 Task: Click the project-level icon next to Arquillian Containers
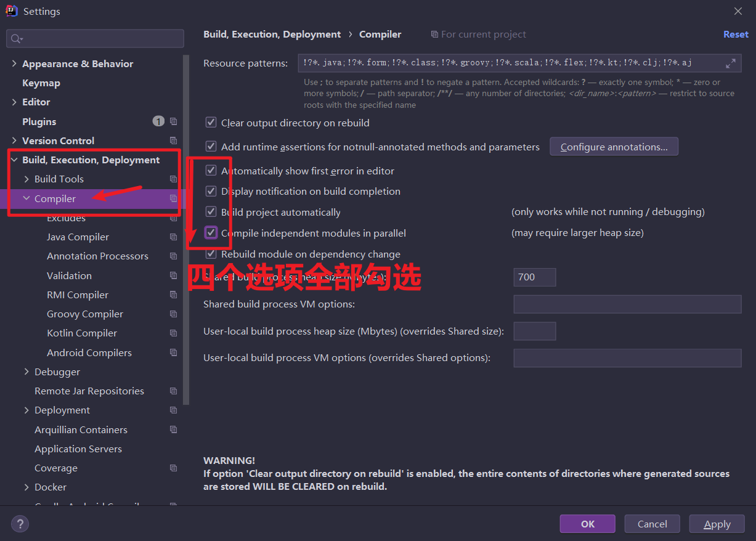tap(174, 429)
